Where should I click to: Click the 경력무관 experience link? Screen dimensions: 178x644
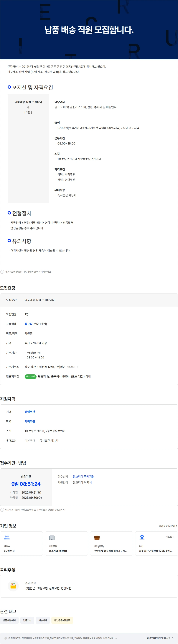(x=30, y=412)
